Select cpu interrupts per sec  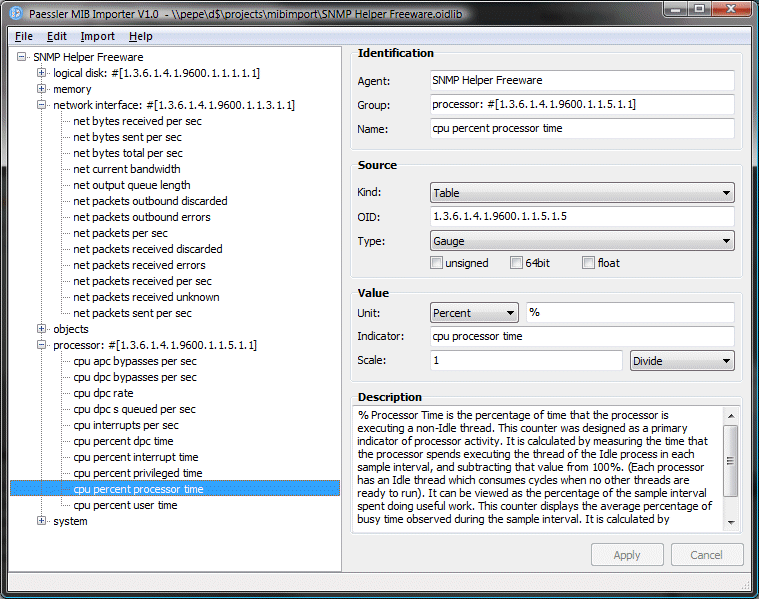click(x=126, y=425)
